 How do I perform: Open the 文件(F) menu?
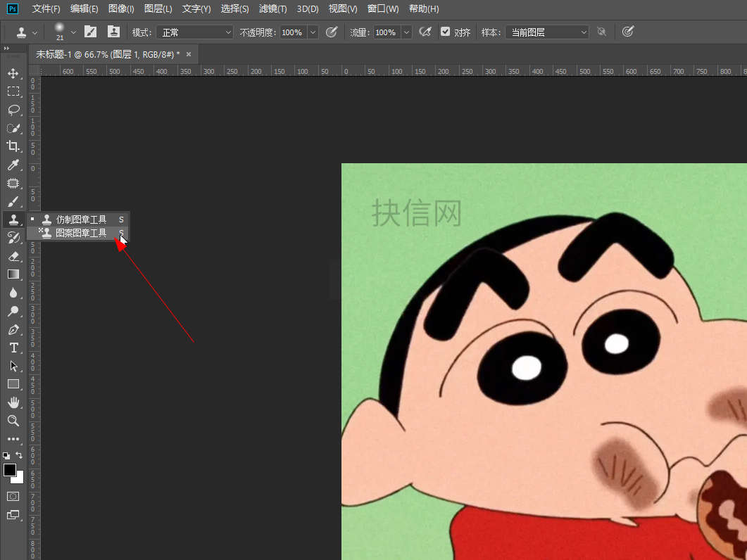click(46, 9)
